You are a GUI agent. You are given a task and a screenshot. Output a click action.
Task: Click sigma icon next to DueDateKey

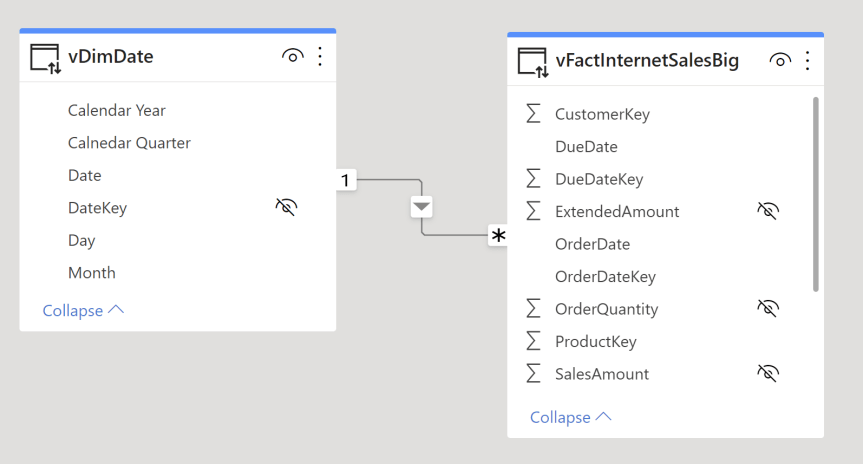tap(533, 179)
